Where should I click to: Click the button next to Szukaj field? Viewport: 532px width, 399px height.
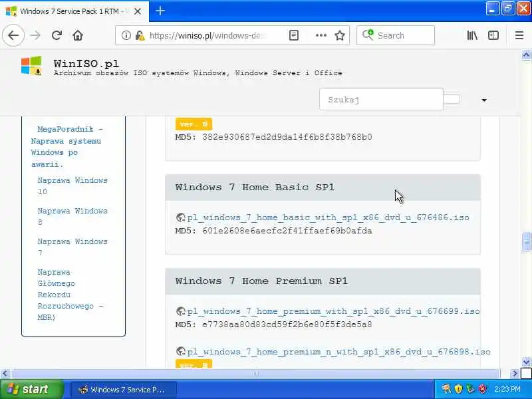tap(452, 99)
